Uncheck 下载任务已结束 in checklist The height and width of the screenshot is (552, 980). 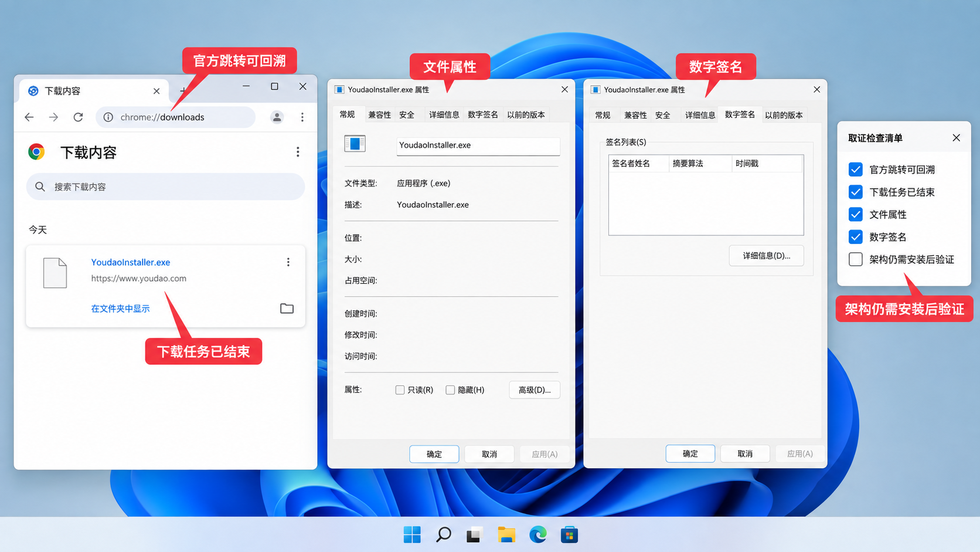click(856, 192)
